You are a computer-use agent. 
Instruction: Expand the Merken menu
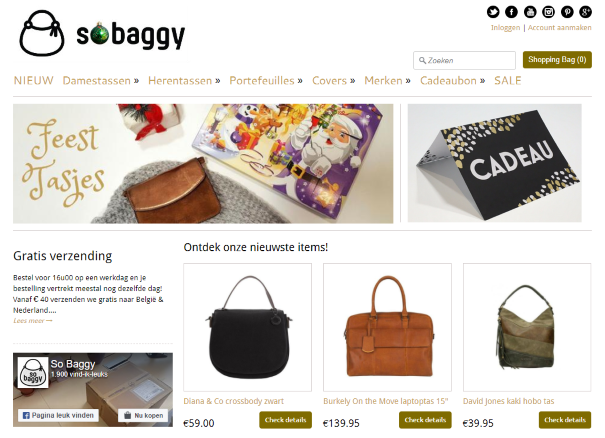(387, 81)
